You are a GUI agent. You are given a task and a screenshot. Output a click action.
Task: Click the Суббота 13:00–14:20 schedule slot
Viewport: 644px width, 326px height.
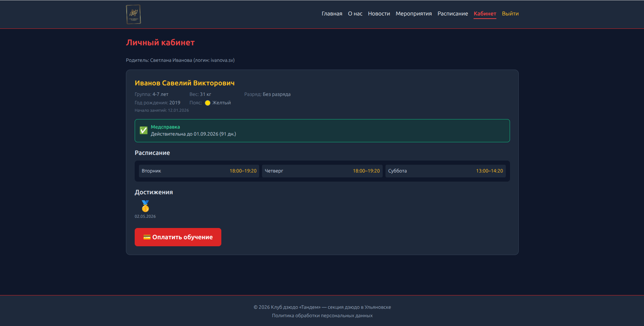click(445, 171)
